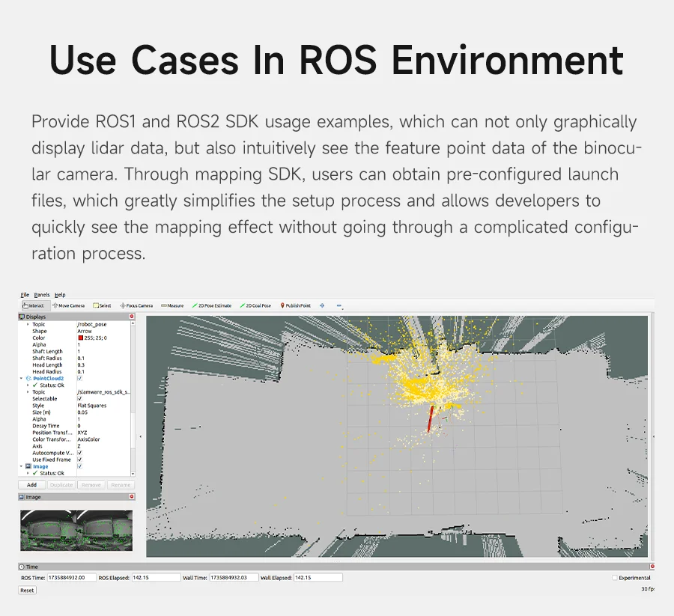Activate the 2D Pose Estimate tool
674x616 pixels.
coord(212,305)
